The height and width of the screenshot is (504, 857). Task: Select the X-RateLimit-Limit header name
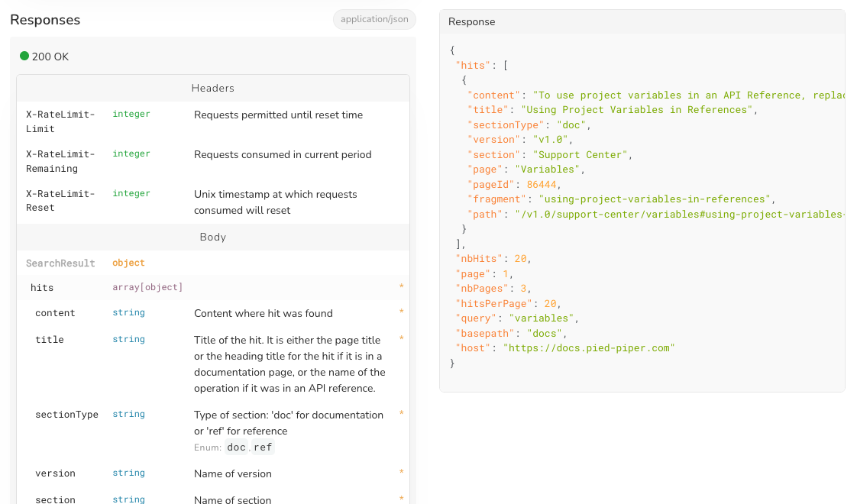(60, 121)
